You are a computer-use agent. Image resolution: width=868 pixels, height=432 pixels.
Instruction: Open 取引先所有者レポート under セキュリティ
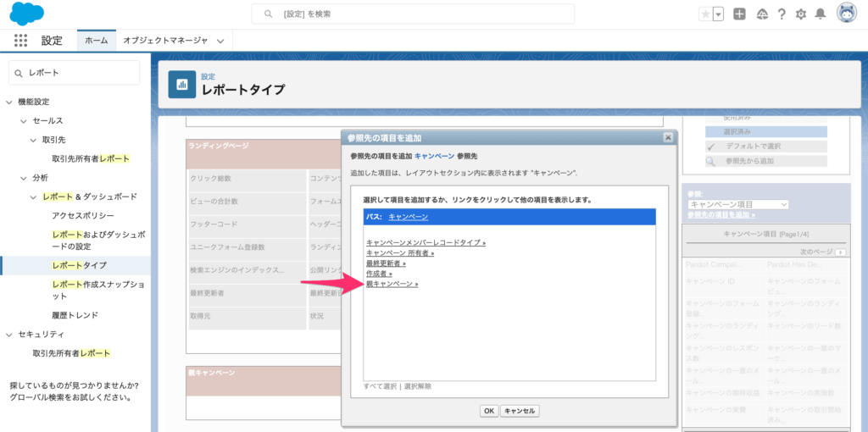[71, 353]
